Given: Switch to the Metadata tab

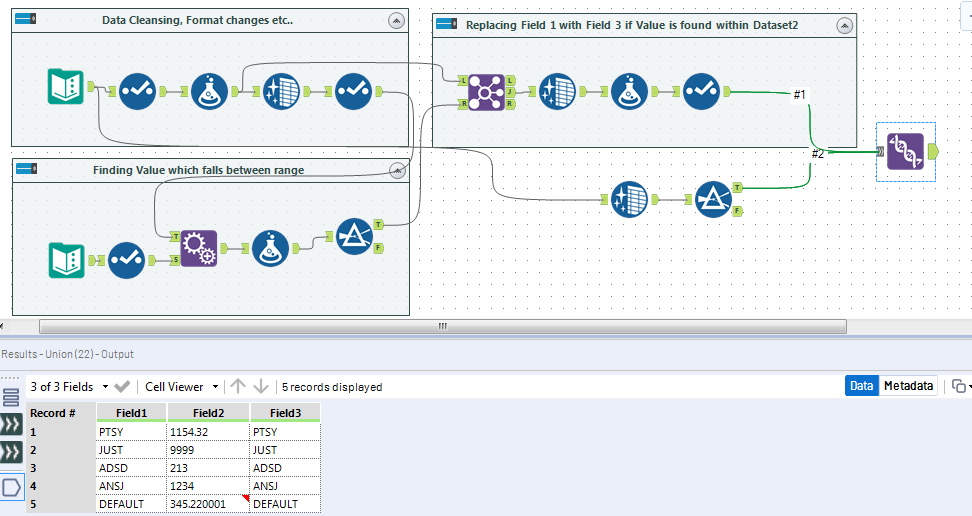Looking at the screenshot, I should coord(908,386).
